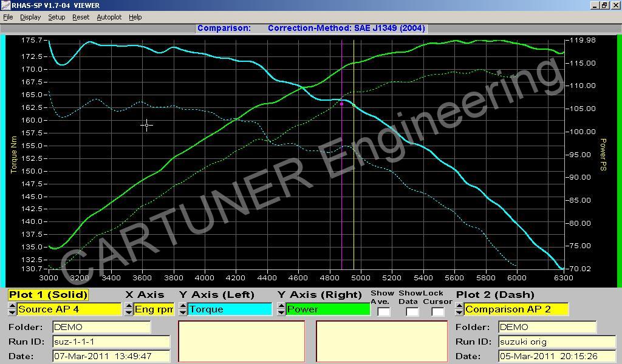Click the Torque Nm axis label
622x364 pixels.
(x=14, y=155)
